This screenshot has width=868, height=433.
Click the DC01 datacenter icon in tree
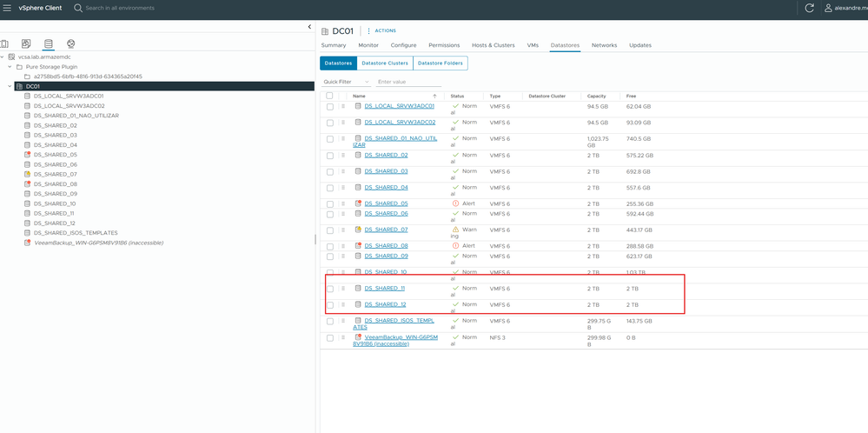(x=19, y=86)
